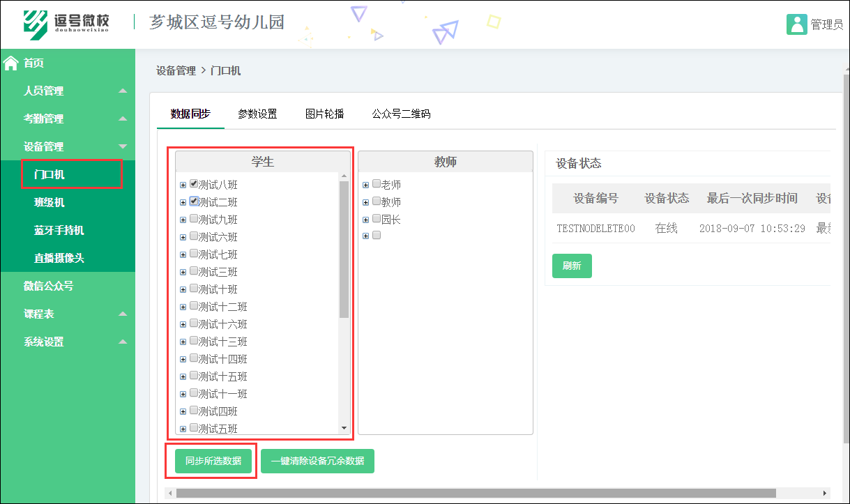Enable the 测试九班 checkbox
Screen dimensions: 850x504
pyautogui.click(x=194, y=219)
